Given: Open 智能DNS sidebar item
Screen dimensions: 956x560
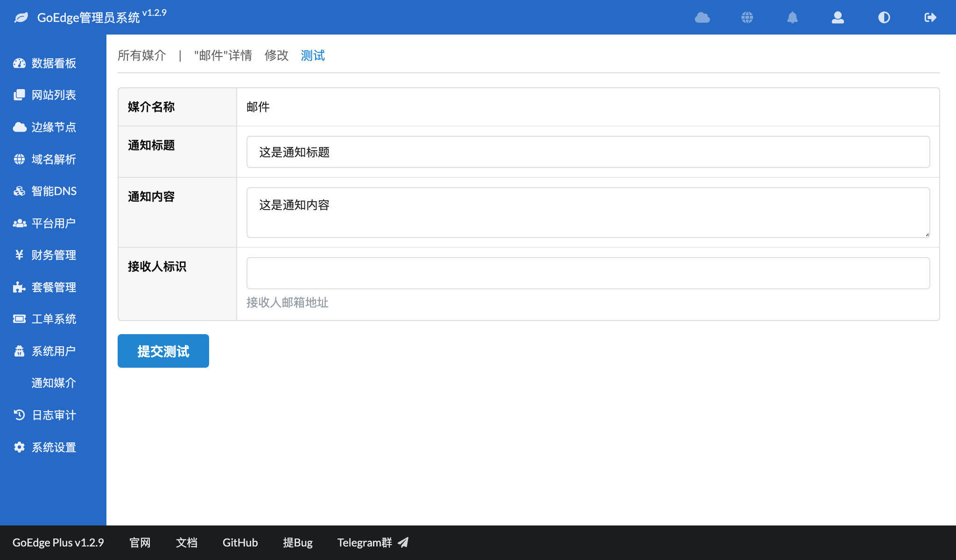Looking at the screenshot, I should click(x=53, y=191).
